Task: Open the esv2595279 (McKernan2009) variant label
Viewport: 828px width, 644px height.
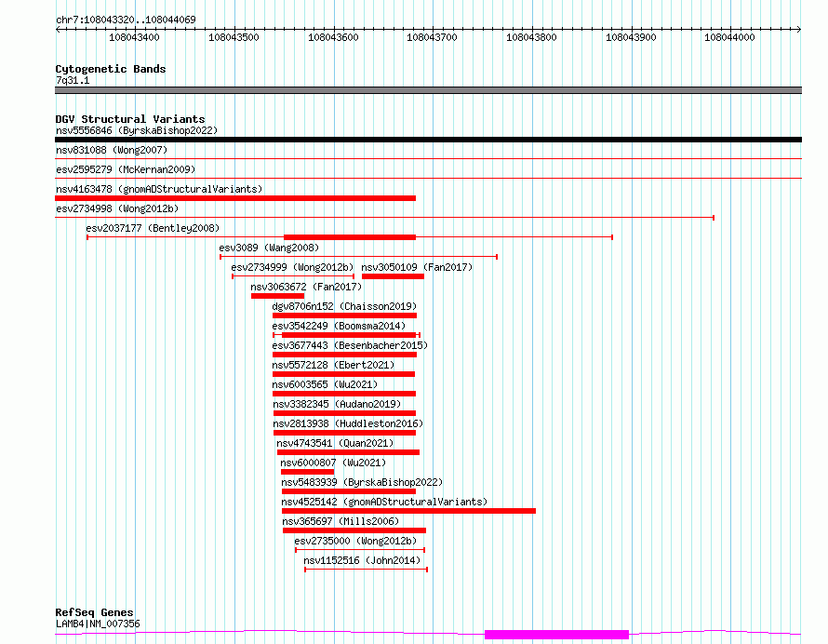Action: tap(126, 169)
